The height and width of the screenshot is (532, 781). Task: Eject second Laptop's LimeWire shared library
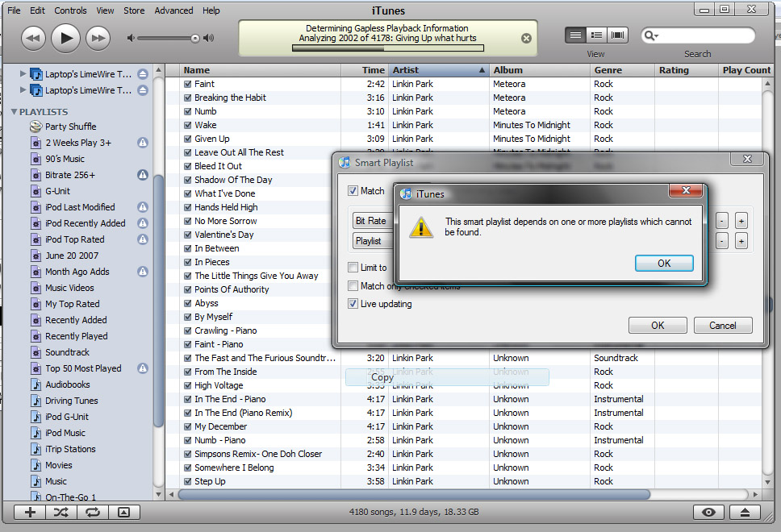click(143, 90)
